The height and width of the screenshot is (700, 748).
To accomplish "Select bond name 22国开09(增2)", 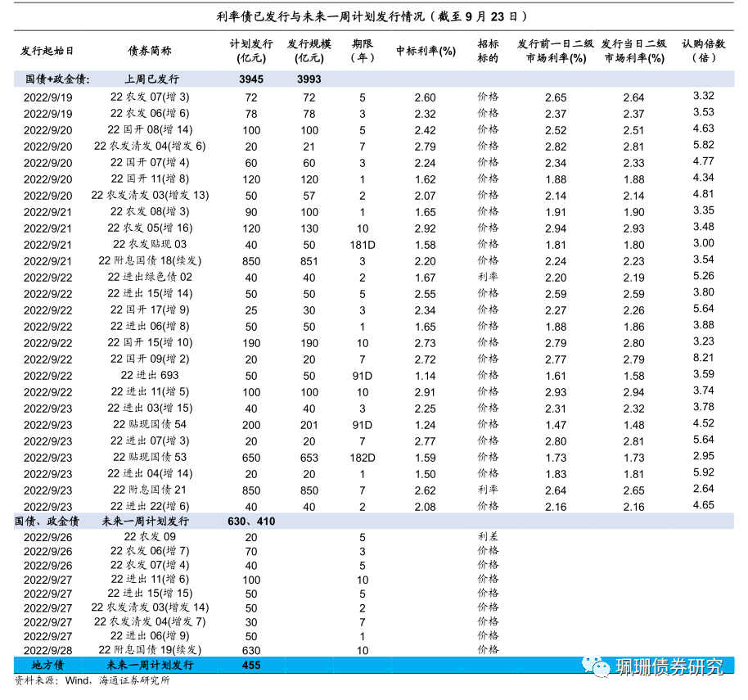I will (x=150, y=359).
